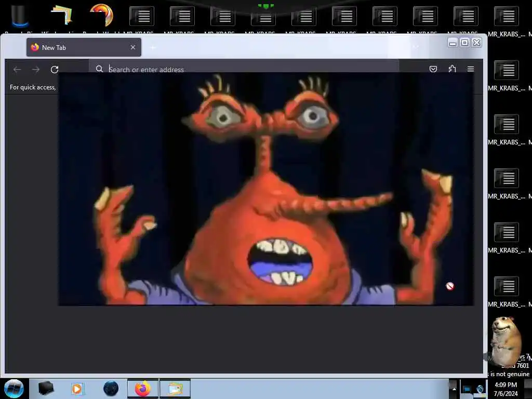532x399 pixels.
Task: Switch to Firefox via the taskbar button
Action: click(143, 389)
